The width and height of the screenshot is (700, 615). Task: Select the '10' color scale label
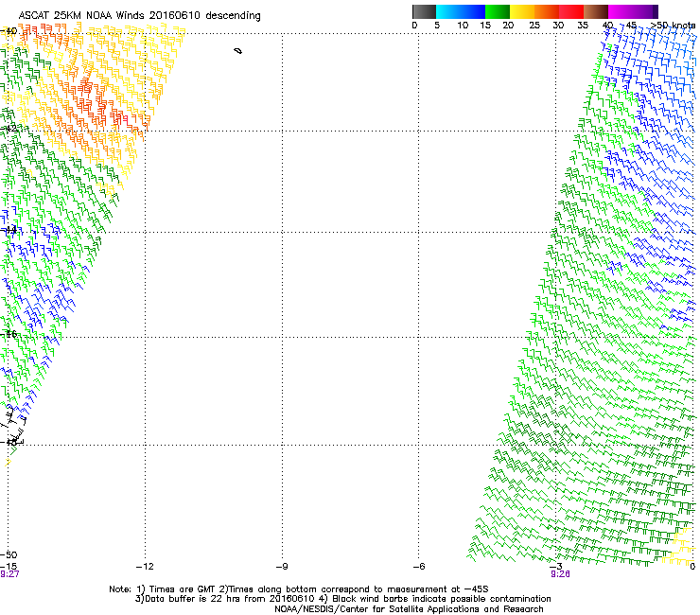(463, 26)
